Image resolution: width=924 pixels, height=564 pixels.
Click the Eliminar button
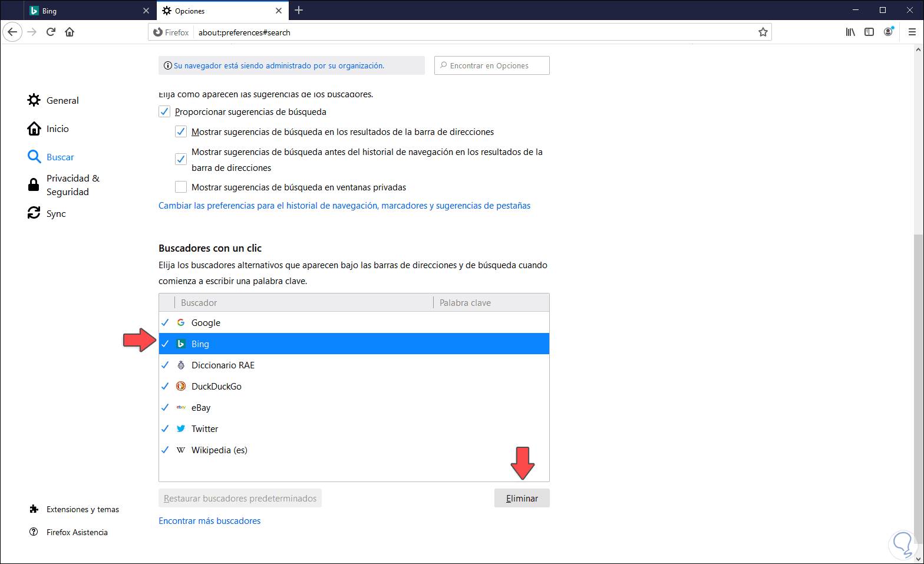tap(522, 498)
